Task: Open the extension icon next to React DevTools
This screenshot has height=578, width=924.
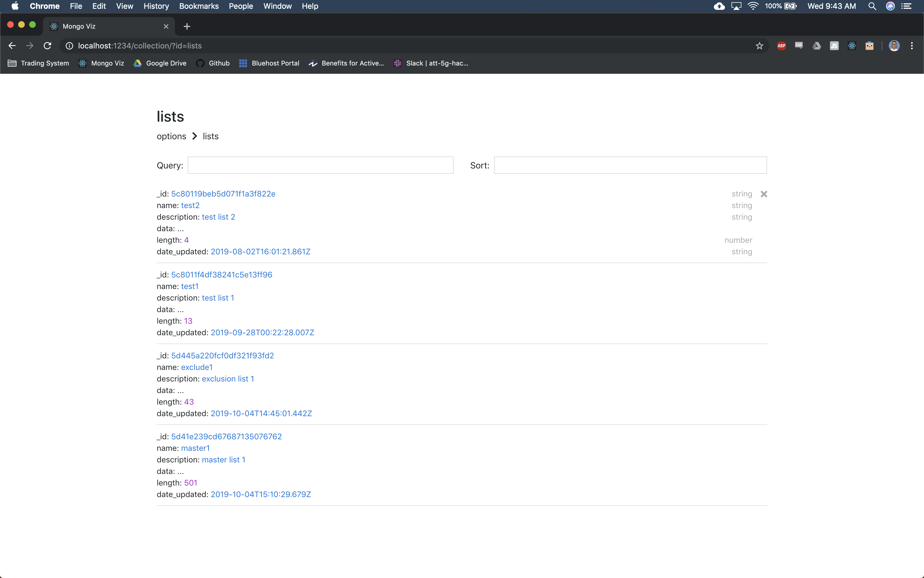Action: 869,46
